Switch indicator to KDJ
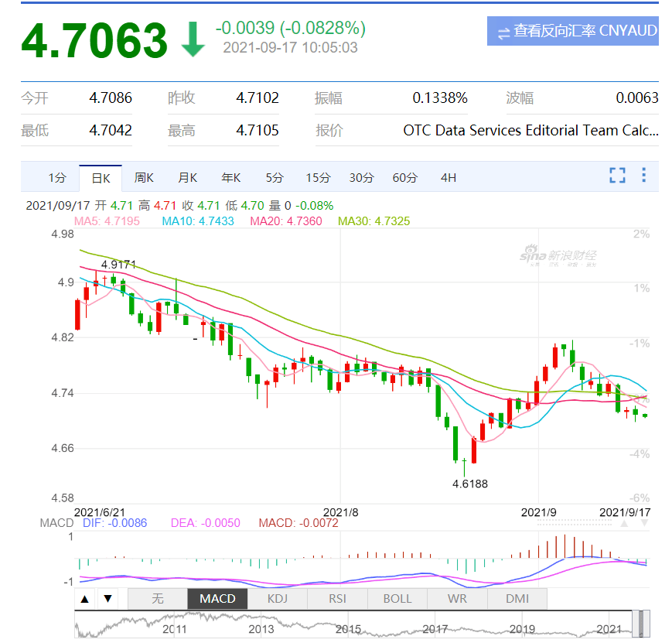672x643 pixels. [277, 598]
